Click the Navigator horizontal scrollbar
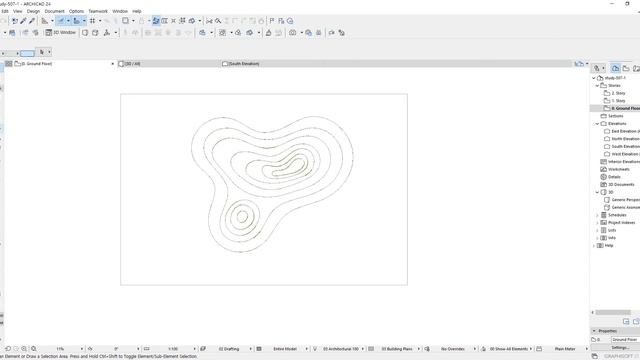640x360 pixels. coord(613,313)
